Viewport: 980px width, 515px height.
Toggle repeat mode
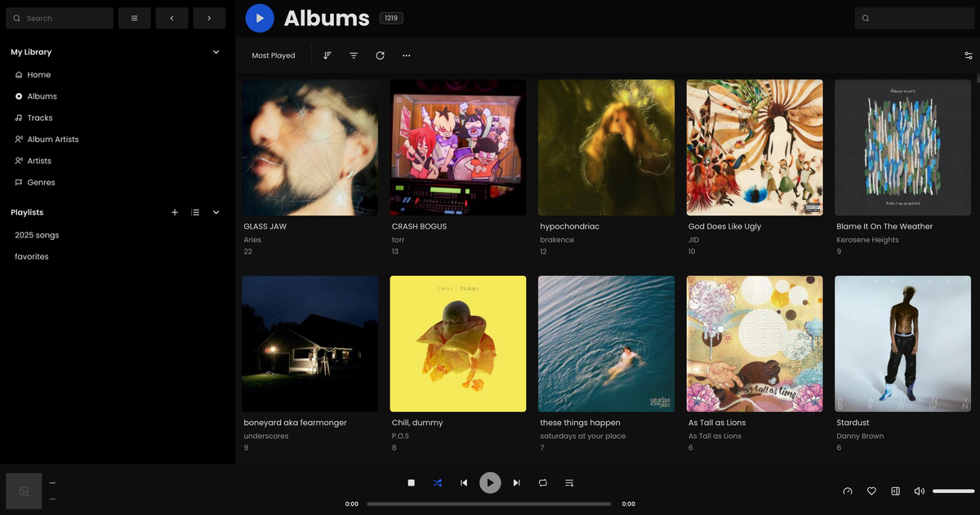click(x=542, y=482)
